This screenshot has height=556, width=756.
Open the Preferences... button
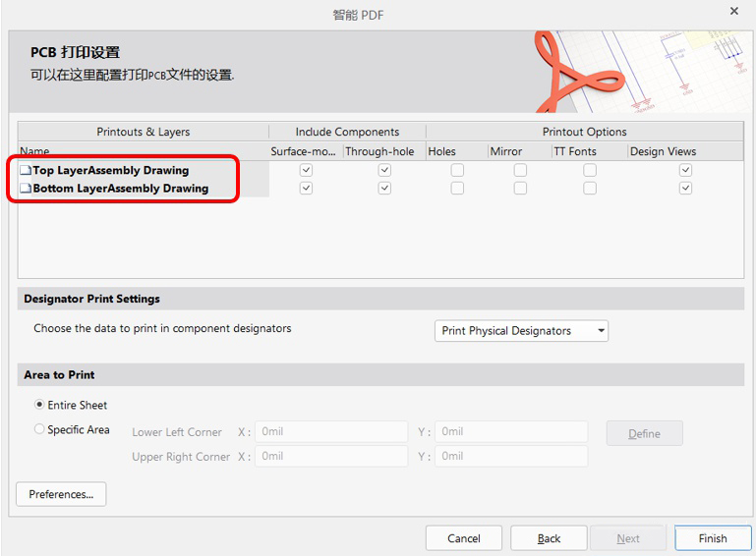[x=61, y=494]
